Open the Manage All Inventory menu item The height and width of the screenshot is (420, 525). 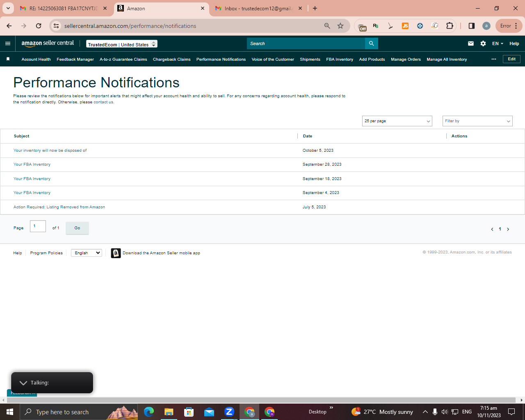(x=447, y=59)
